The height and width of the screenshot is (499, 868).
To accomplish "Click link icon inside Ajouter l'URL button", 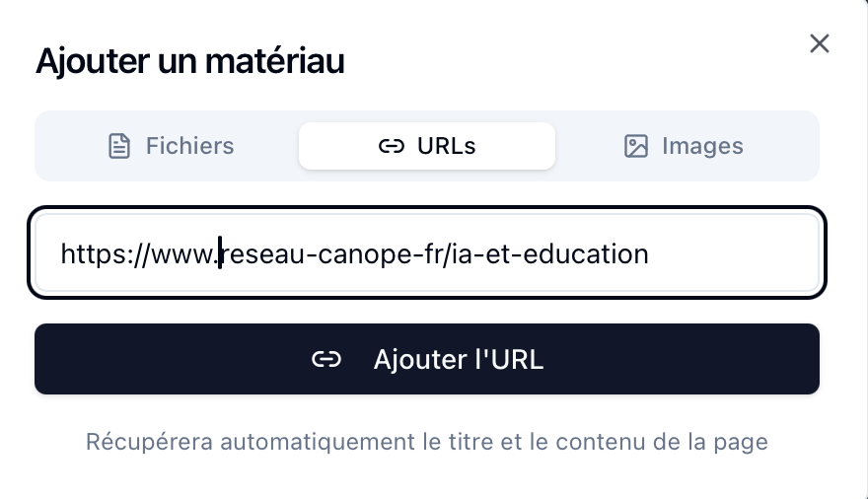I will (325, 359).
